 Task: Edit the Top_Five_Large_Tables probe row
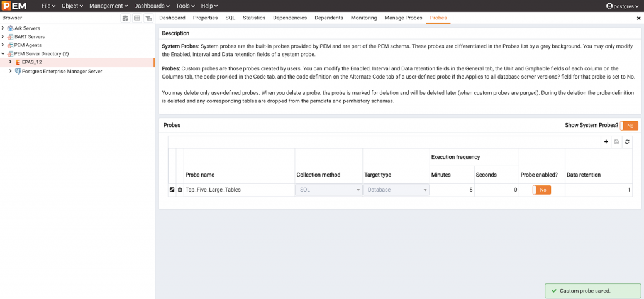[x=172, y=190]
